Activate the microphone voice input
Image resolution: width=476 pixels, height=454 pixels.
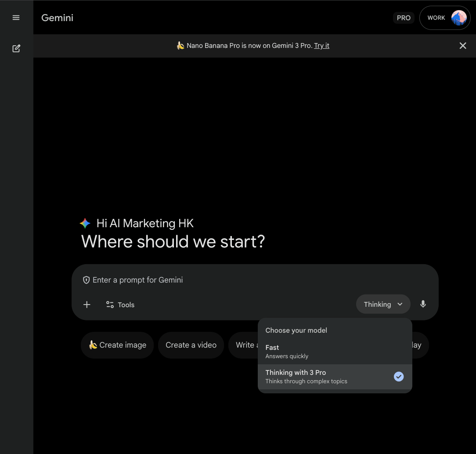point(423,304)
